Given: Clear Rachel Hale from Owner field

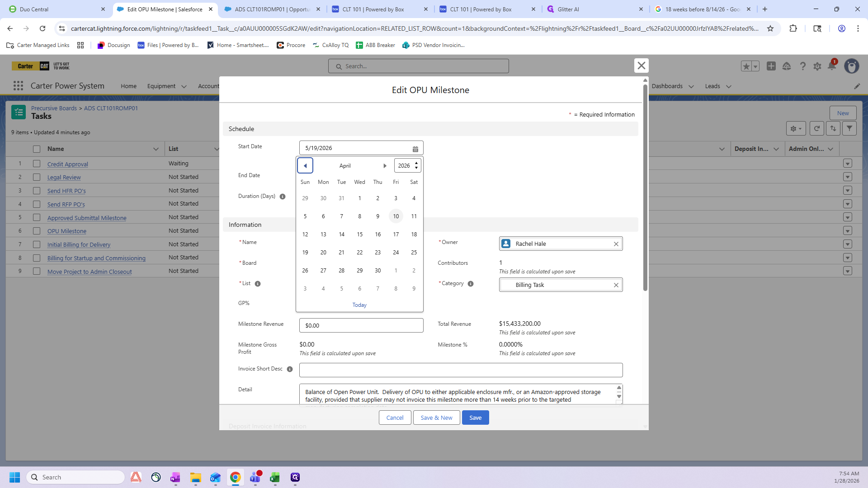Looking at the screenshot, I should (616, 244).
